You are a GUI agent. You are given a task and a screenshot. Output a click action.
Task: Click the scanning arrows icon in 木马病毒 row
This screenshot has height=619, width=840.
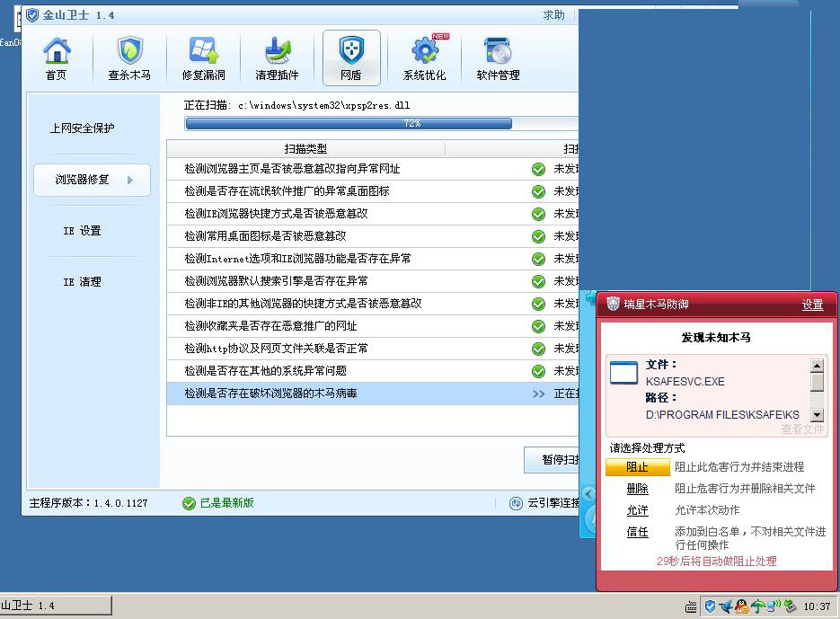[x=538, y=394]
